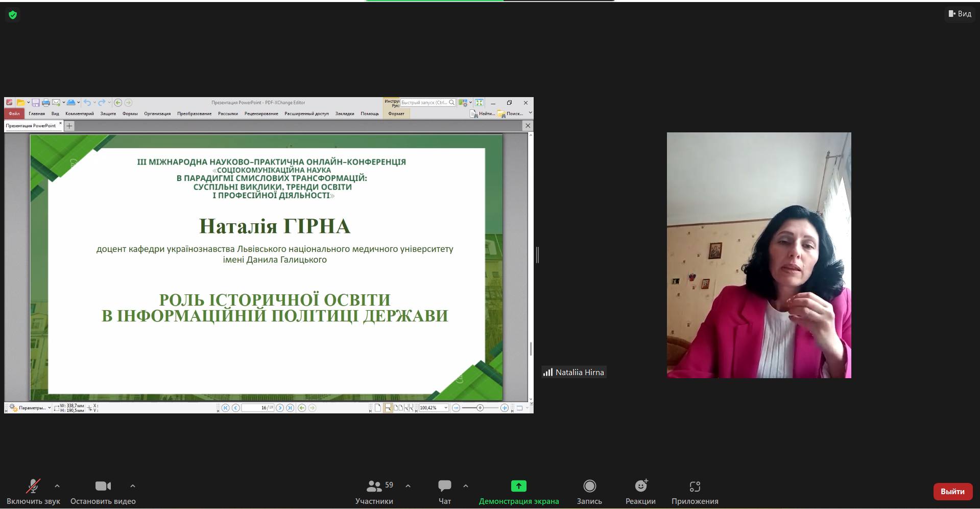Image resolution: width=980 pixels, height=509 pixels.
Task: Open Преобразование ribbon tab
Action: tap(195, 113)
